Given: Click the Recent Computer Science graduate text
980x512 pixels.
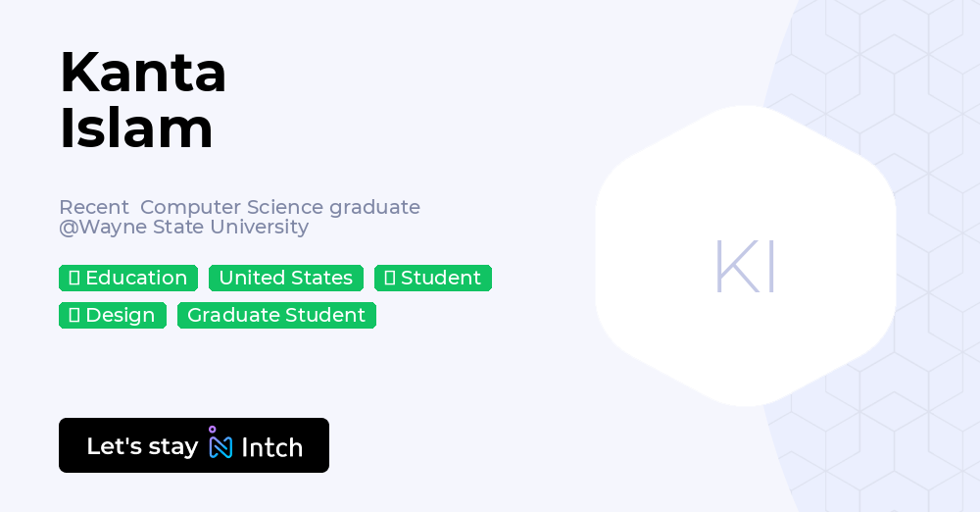Looking at the screenshot, I should pyautogui.click(x=239, y=207).
